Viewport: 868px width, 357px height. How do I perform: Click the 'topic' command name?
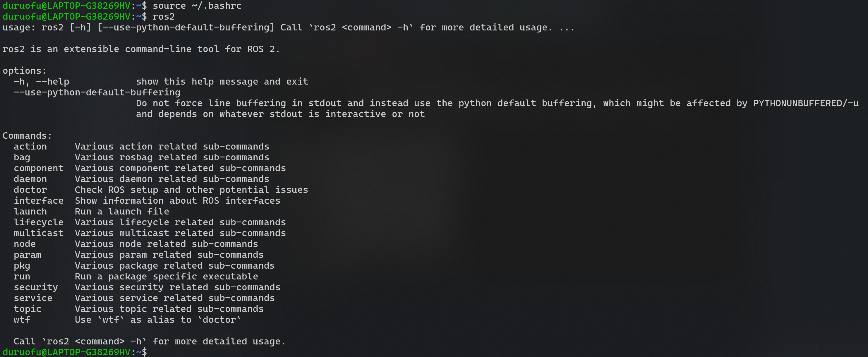(x=27, y=309)
